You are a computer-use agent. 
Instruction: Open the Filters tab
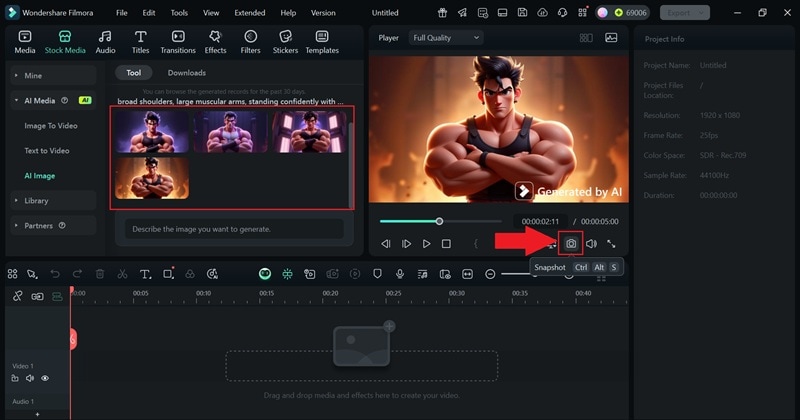coord(250,42)
